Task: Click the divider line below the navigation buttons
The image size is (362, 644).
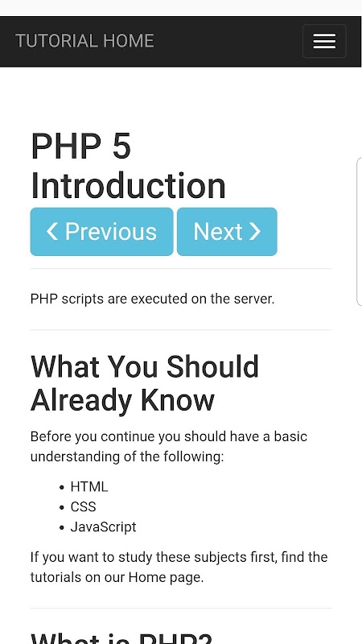Action: (180, 269)
